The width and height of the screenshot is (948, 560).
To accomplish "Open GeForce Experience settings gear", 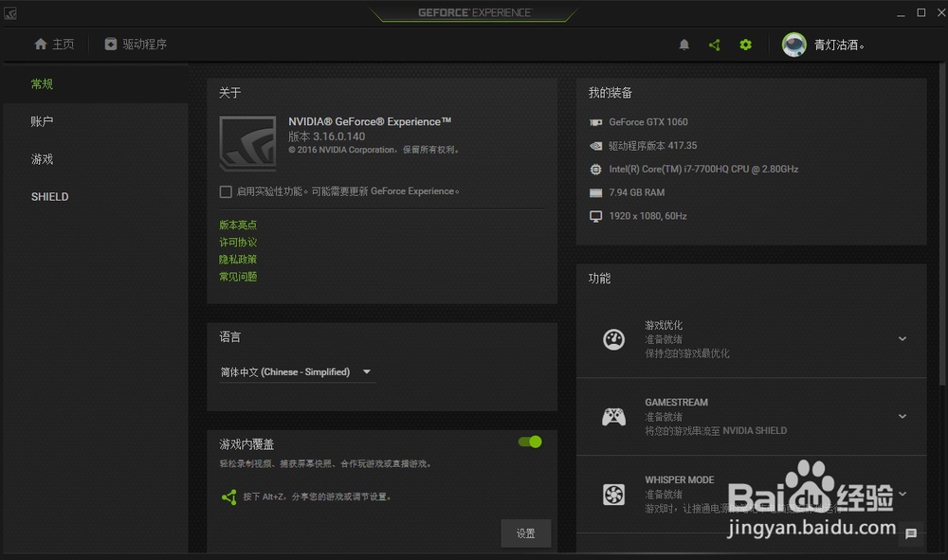I will coord(745,44).
